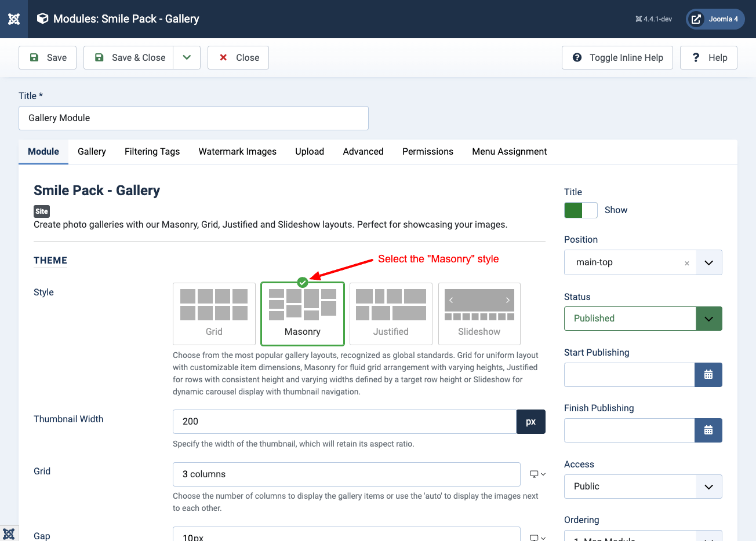This screenshot has height=541, width=756.
Task: Open the Watermark Images tab
Action: pos(238,152)
